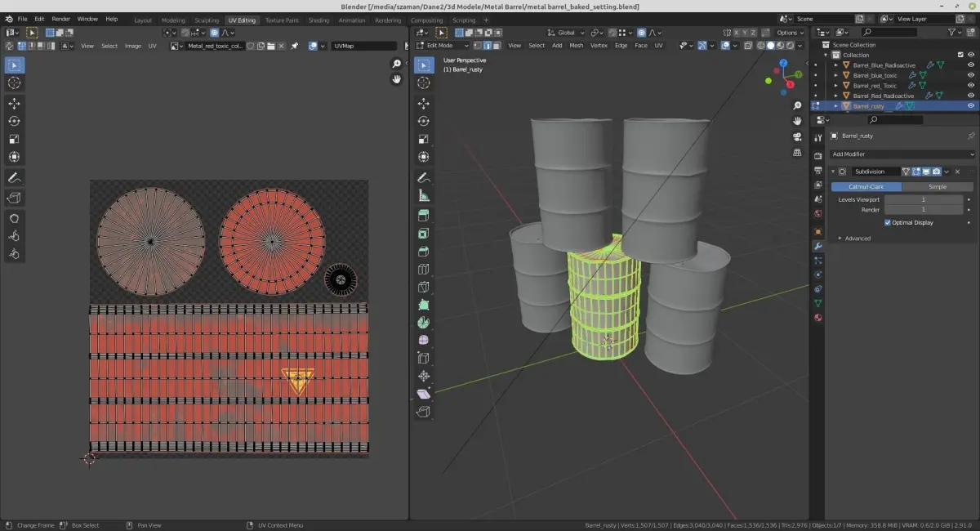This screenshot has height=531, width=980.
Task: Pick the Extrude Region tool
Action: point(423,216)
